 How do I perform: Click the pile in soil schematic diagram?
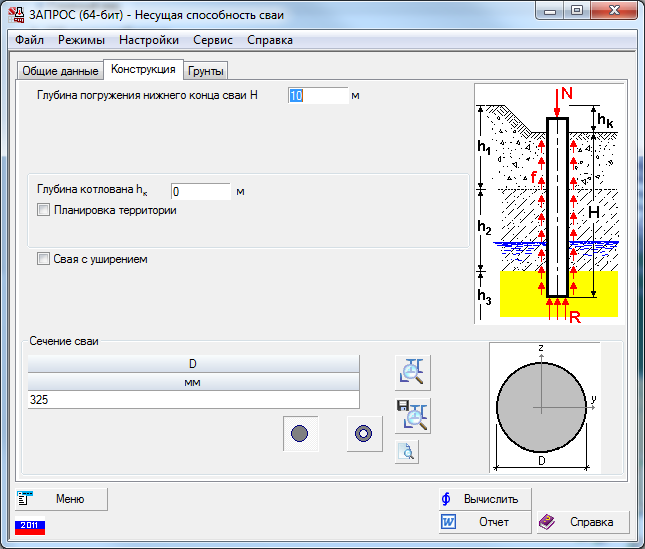(x=550, y=204)
